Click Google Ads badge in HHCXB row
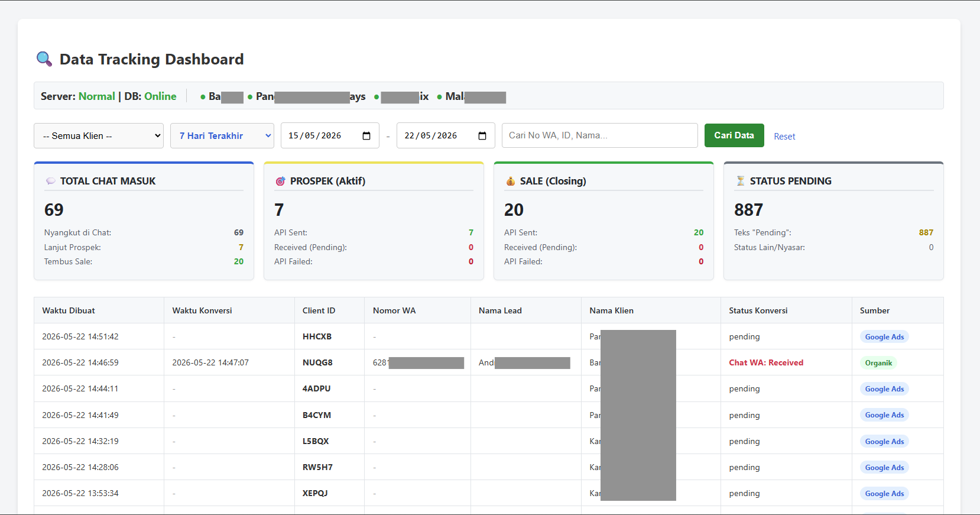Viewport: 980px width, 515px height. coord(884,337)
